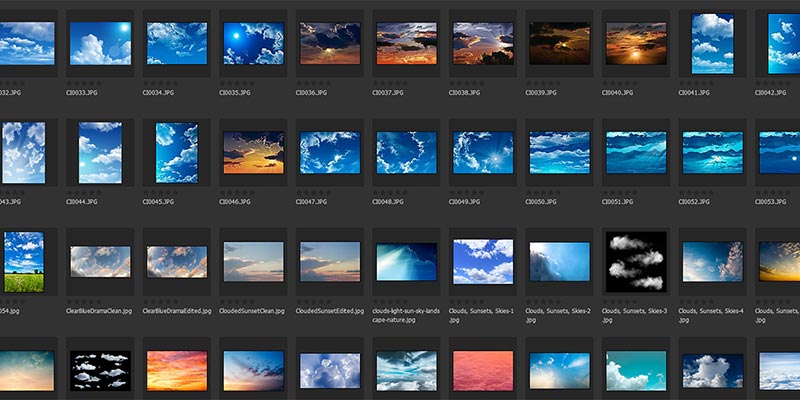Click the CI0046.JPG file name
The width and height of the screenshot is (800, 400).
235,202
